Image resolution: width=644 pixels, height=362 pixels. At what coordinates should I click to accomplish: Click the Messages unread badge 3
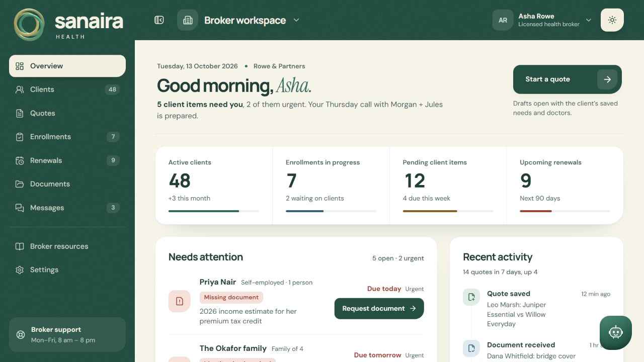[113, 208]
